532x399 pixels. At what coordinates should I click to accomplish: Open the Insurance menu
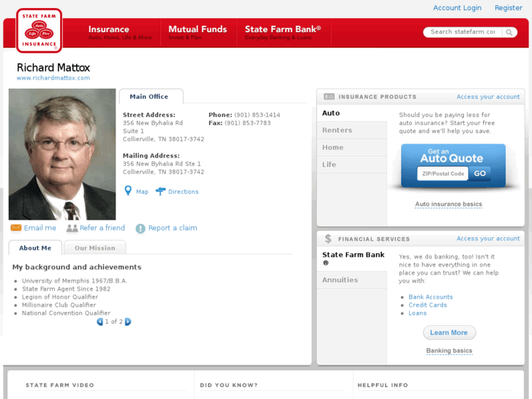coord(120,33)
